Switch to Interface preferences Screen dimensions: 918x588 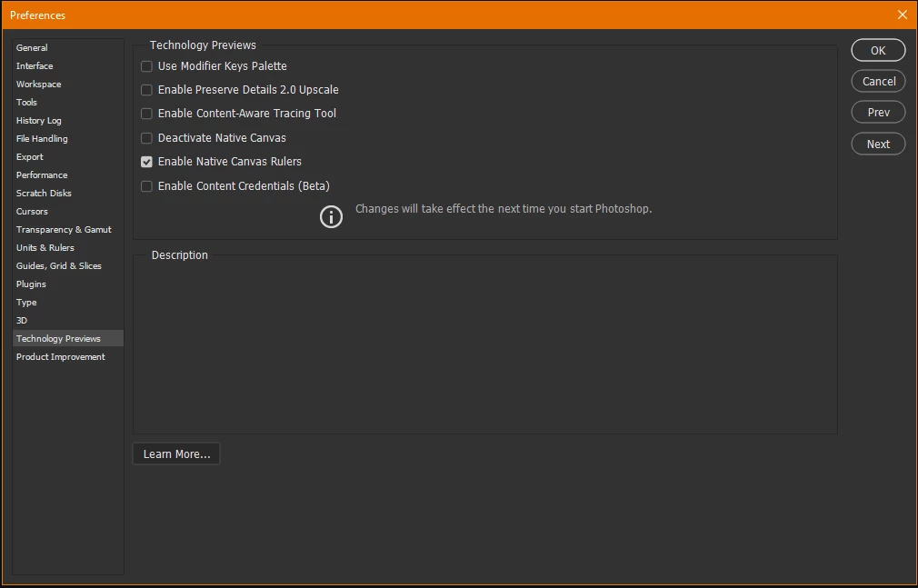pos(68,66)
